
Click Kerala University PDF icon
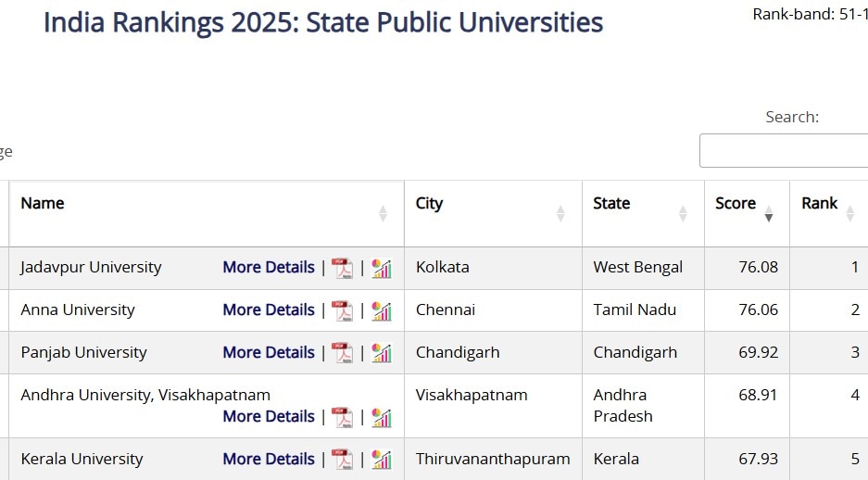pos(343,460)
